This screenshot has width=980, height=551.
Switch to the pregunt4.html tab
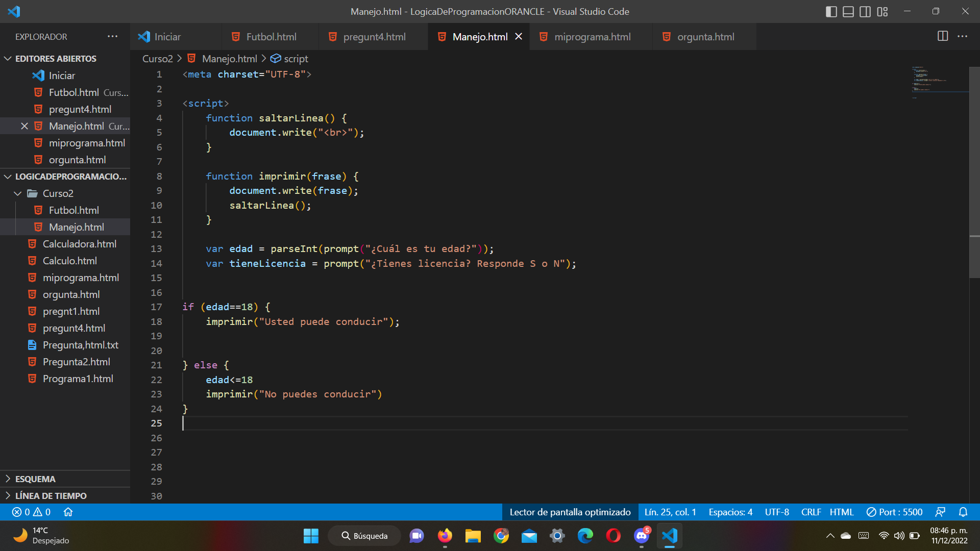tap(374, 37)
